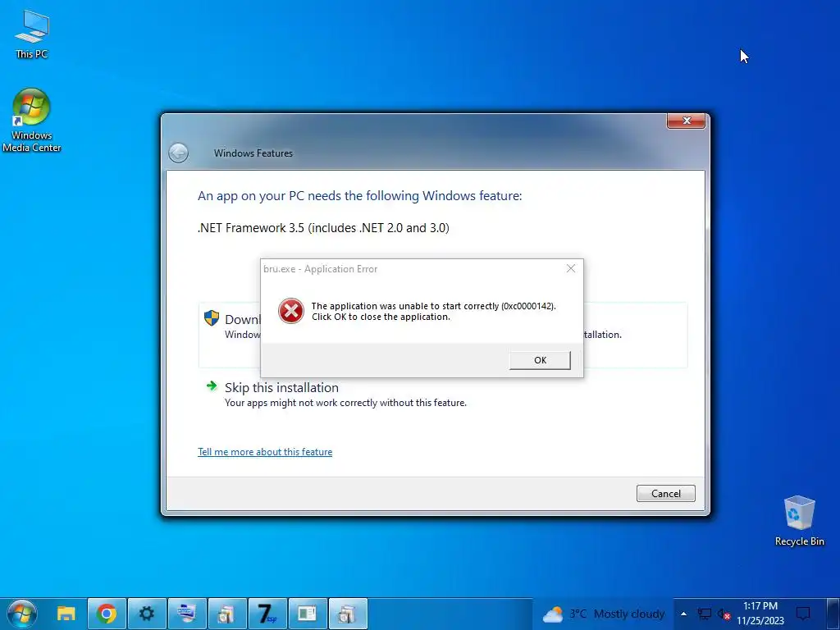Click OK in the bru.exe error dialog
Screen dimensions: 840x630
[540, 360]
